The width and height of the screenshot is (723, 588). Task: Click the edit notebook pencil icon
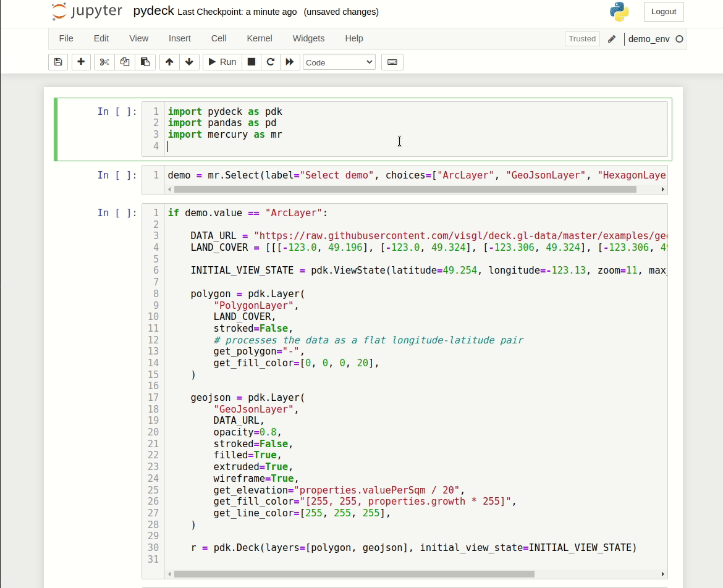pyautogui.click(x=611, y=38)
